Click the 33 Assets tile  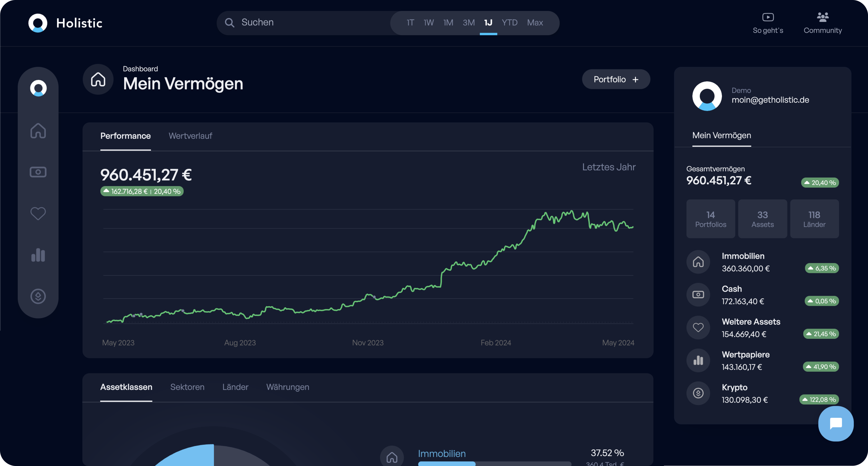coord(763,219)
